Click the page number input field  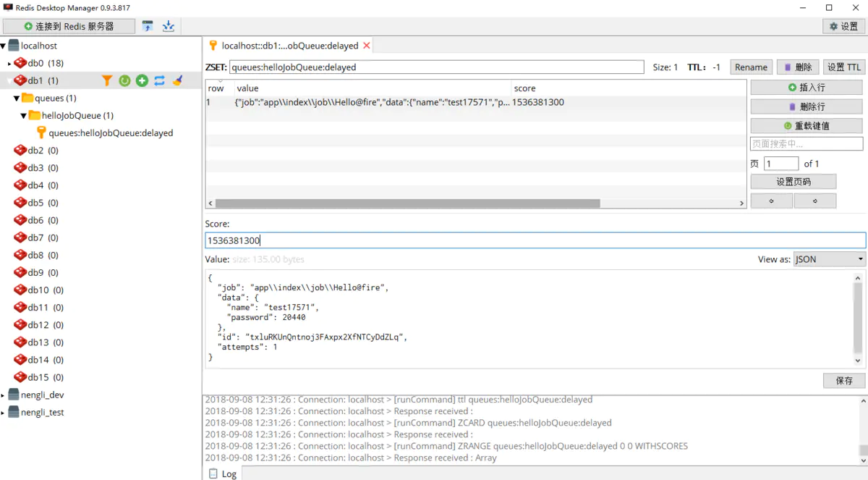point(781,164)
